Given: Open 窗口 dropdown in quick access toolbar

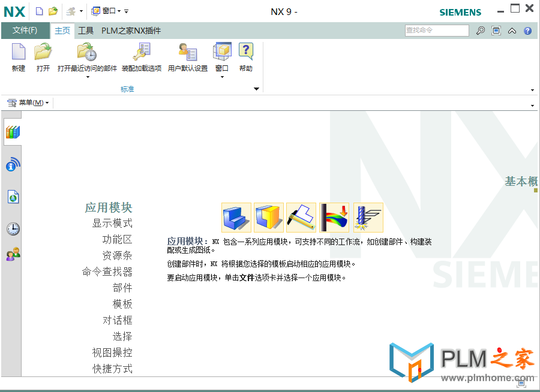Looking at the screenshot, I should coord(119,11).
